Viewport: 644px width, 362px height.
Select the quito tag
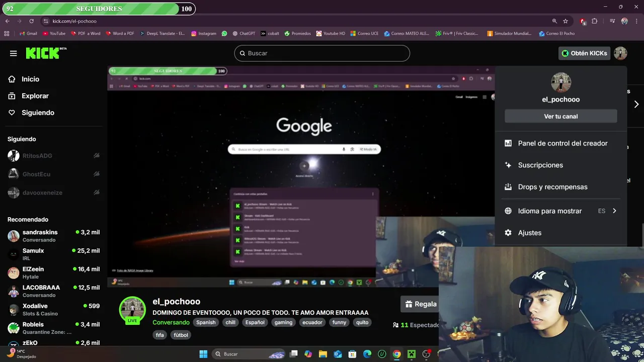(x=362, y=322)
